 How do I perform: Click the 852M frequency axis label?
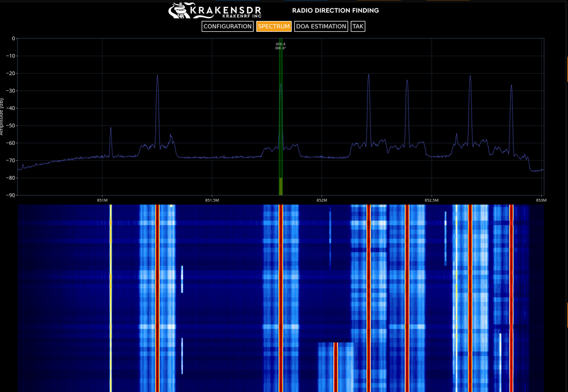(x=321, y=200)
